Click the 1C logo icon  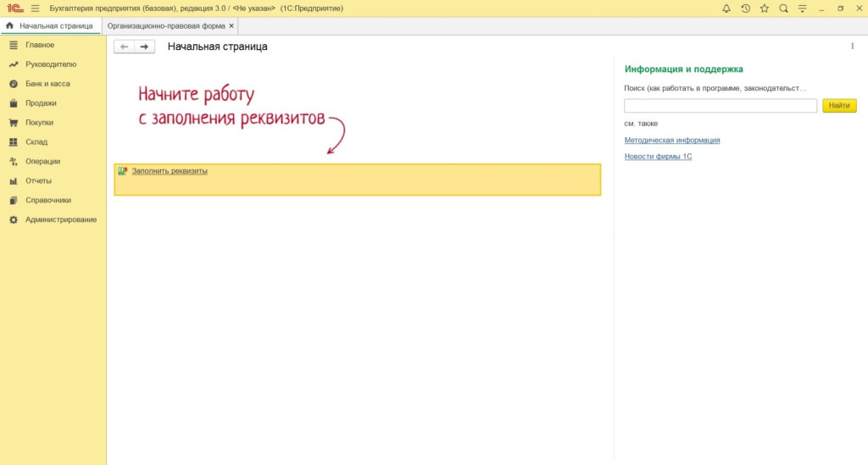[14, 8]
